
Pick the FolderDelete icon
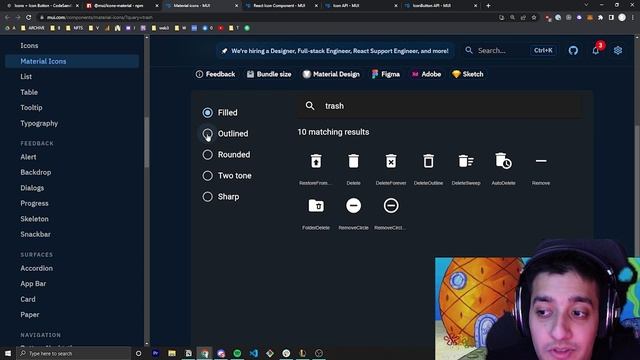[x=316, y=205]
